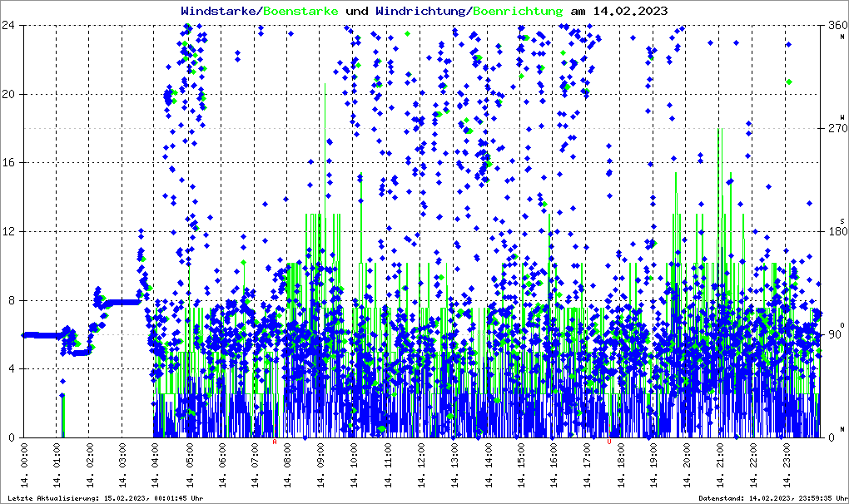
Task: Click the '12' value on the left axis
Action: (x=8, y=231)
